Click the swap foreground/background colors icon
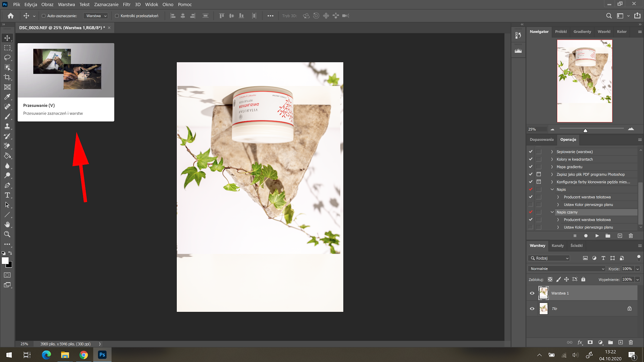 10,253
